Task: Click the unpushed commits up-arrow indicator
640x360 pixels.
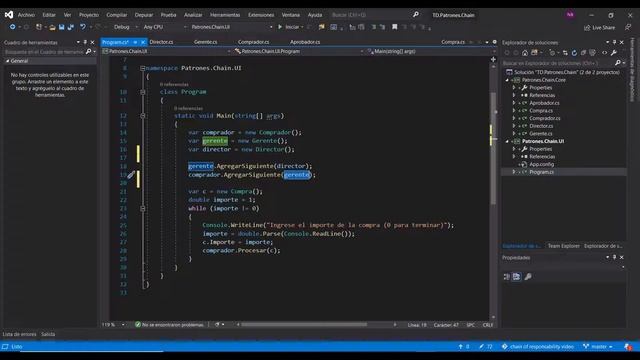Action: (464, 347)
